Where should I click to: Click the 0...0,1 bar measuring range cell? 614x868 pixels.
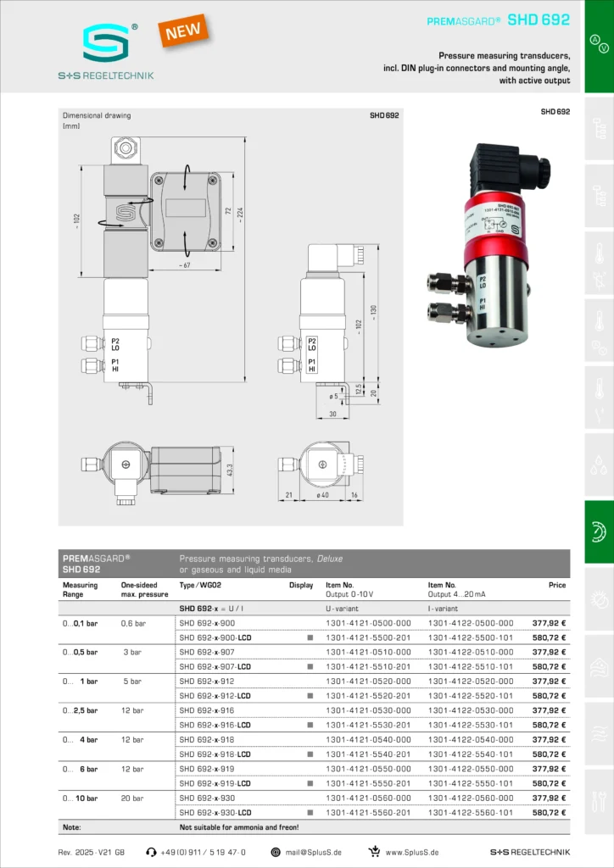click(x=81, y=623)
